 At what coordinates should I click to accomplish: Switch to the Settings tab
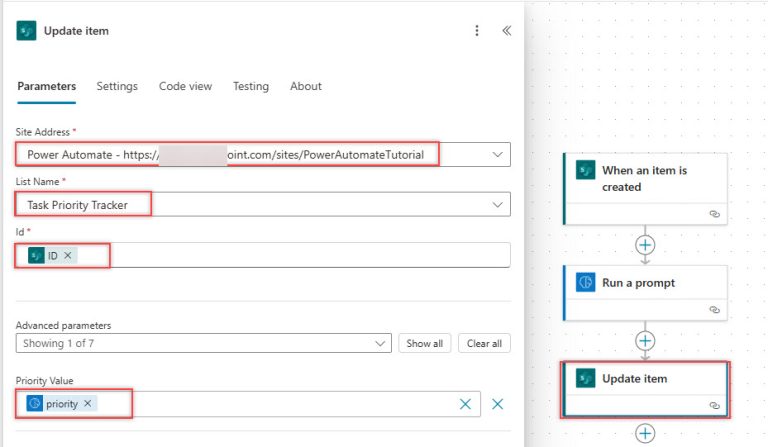point(117,86)
